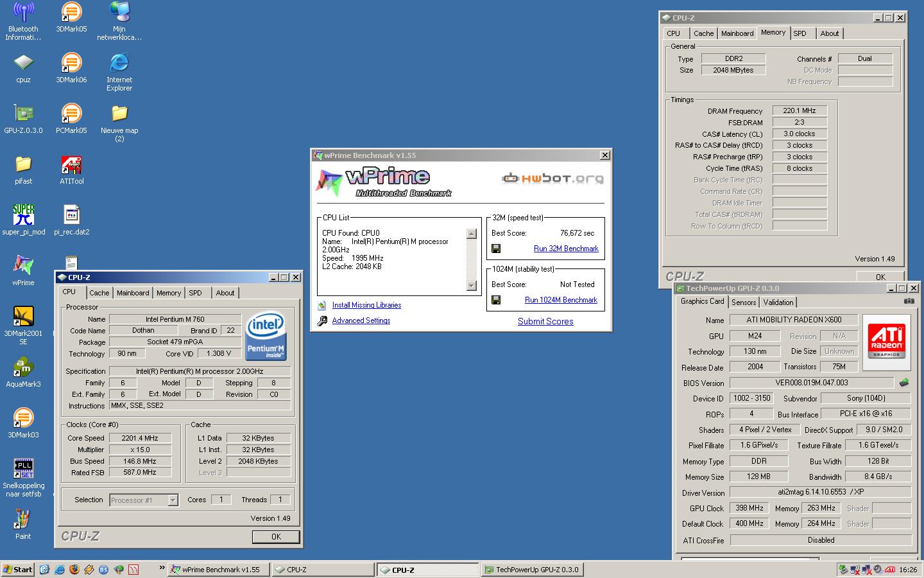This screenshot has width=924, height=578.
Task: Select the cpuz desktop icon
Action: tap(24, 68)
